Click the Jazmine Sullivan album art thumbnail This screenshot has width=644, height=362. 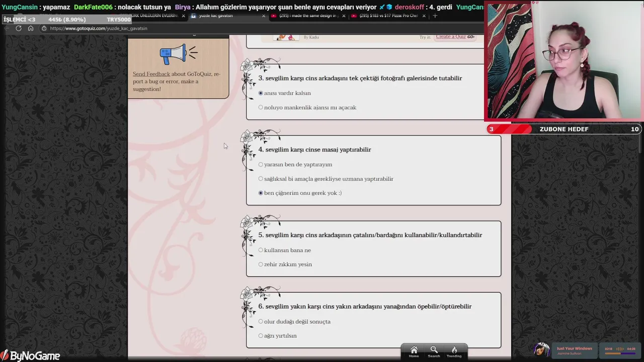541,350
